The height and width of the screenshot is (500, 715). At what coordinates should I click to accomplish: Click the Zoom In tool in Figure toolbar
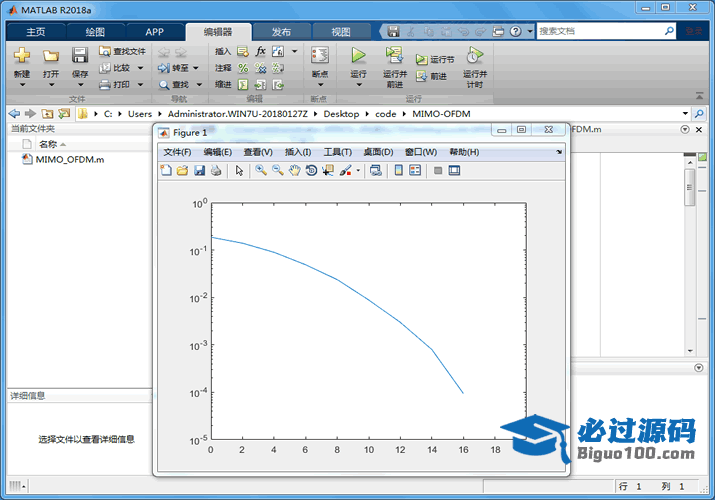(x=260, y=171)
